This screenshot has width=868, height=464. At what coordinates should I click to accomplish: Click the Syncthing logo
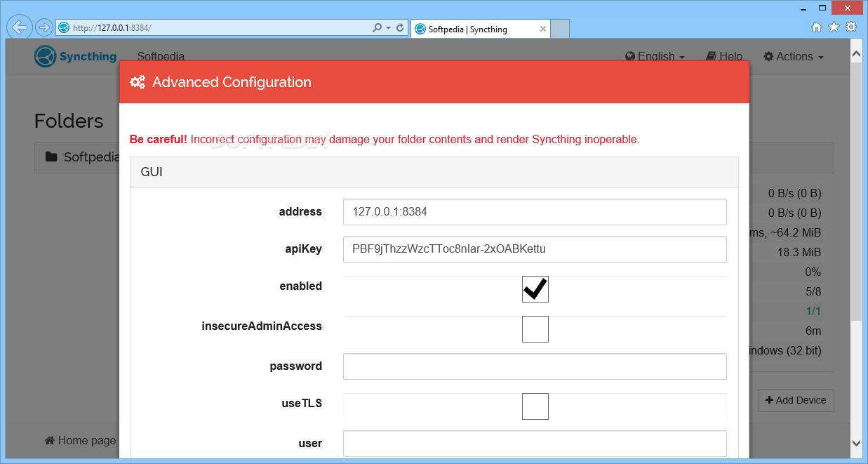point(76,56)
